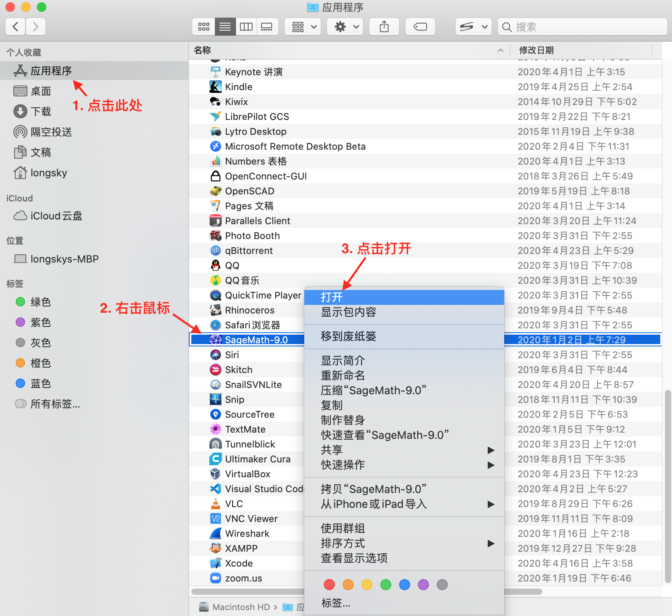672x616 pixels.
Task: Apply gray tag dot in context menu
Action: tap(442, 585)
